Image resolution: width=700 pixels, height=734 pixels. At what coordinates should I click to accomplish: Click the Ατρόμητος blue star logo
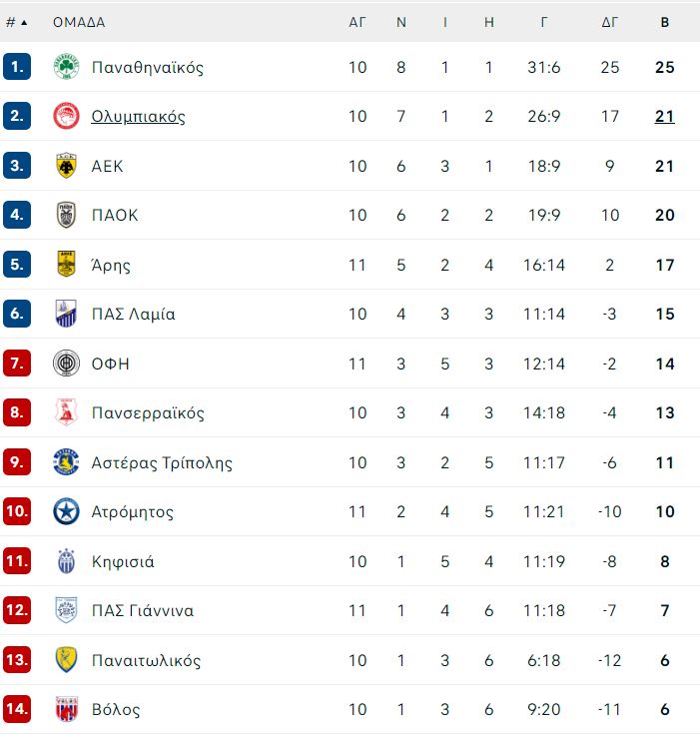[66, 511]
